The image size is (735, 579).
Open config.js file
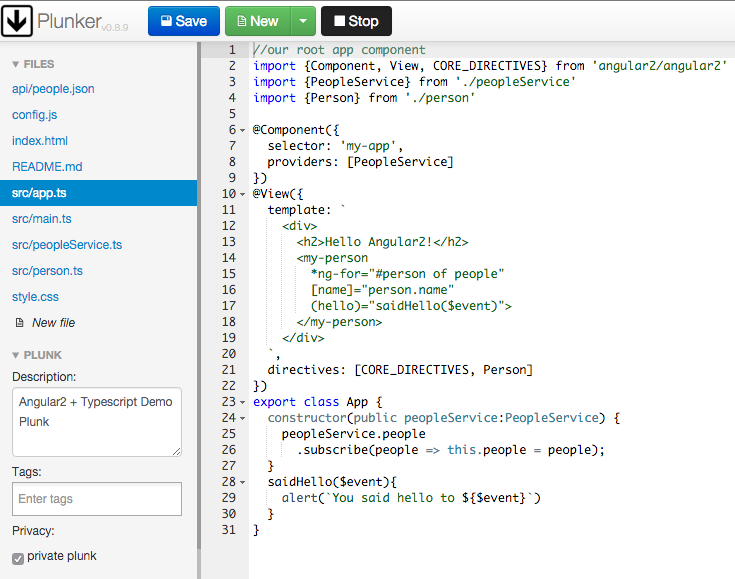coord(34,115)
